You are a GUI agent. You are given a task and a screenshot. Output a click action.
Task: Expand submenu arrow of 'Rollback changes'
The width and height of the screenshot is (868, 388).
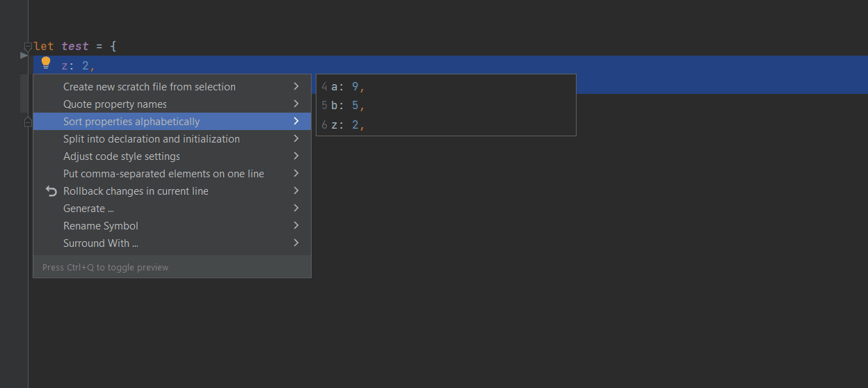(296, 191)
